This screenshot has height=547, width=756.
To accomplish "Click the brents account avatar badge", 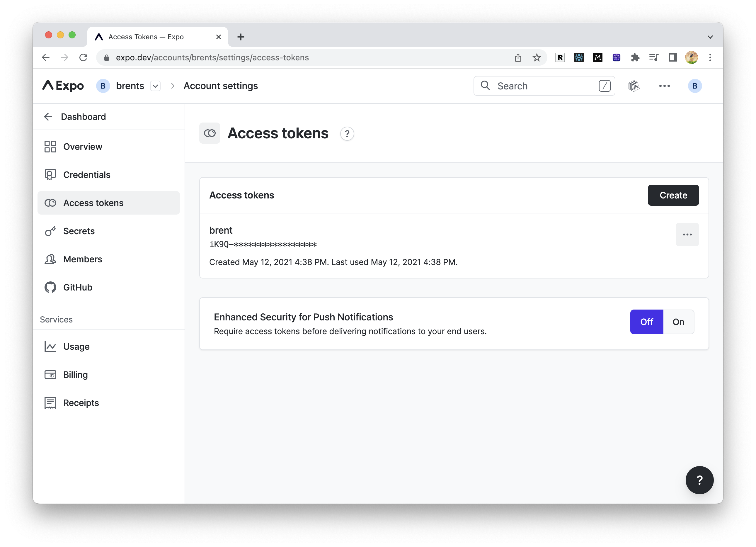I will click(x=103, y=86).
